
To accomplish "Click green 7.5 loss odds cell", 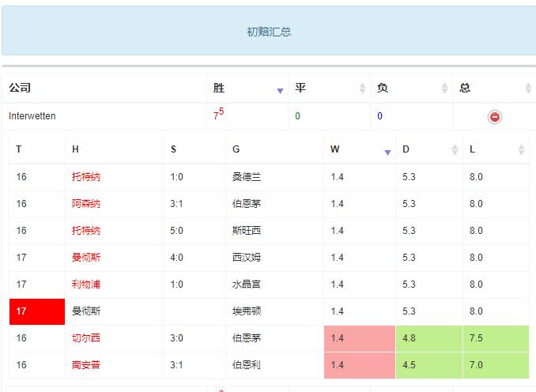I will 496,338.
